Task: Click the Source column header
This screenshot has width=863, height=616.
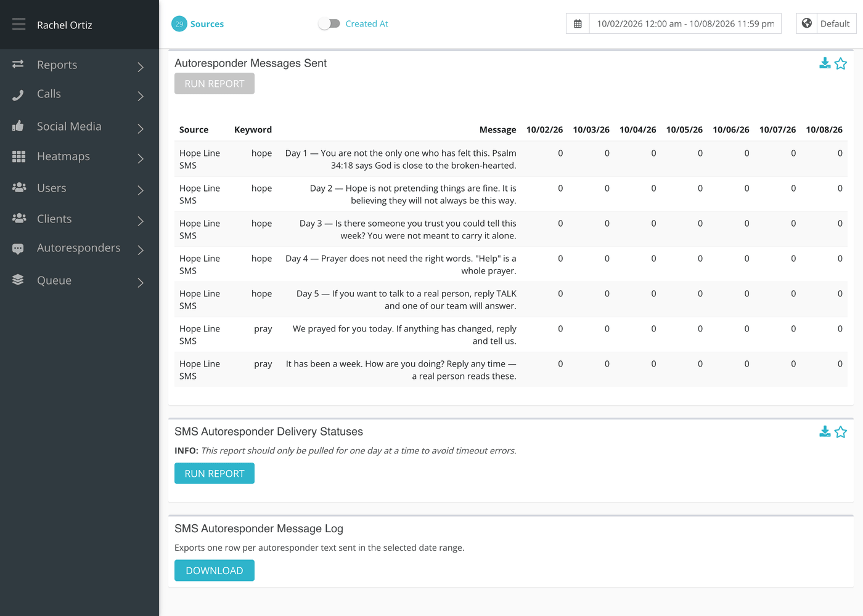Action: [194, 130]
